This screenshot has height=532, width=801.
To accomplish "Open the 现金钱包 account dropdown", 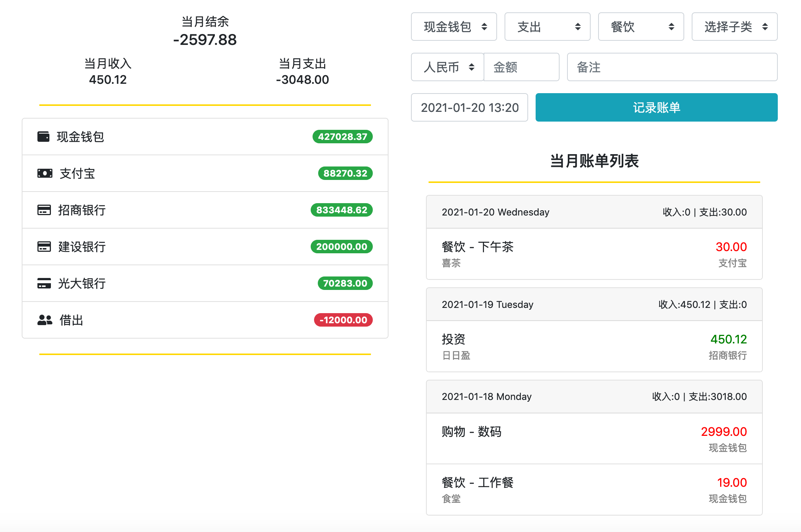I will 454,27.
